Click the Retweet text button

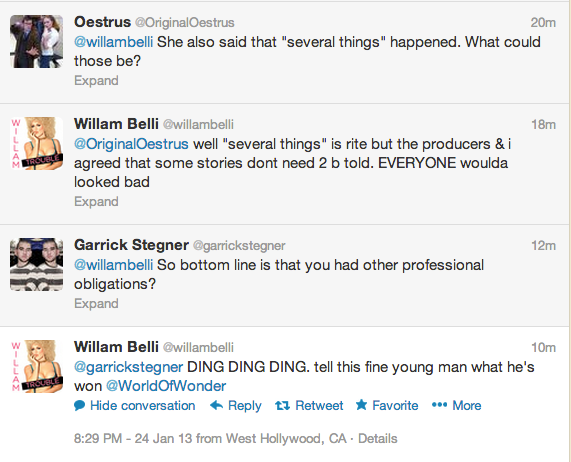pyautogui.click(x=319, y=406)
